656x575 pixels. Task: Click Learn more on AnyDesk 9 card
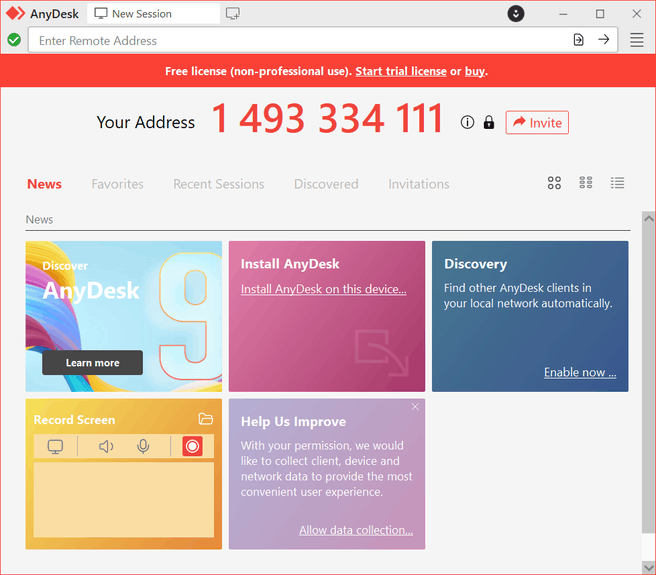point(92,363)
